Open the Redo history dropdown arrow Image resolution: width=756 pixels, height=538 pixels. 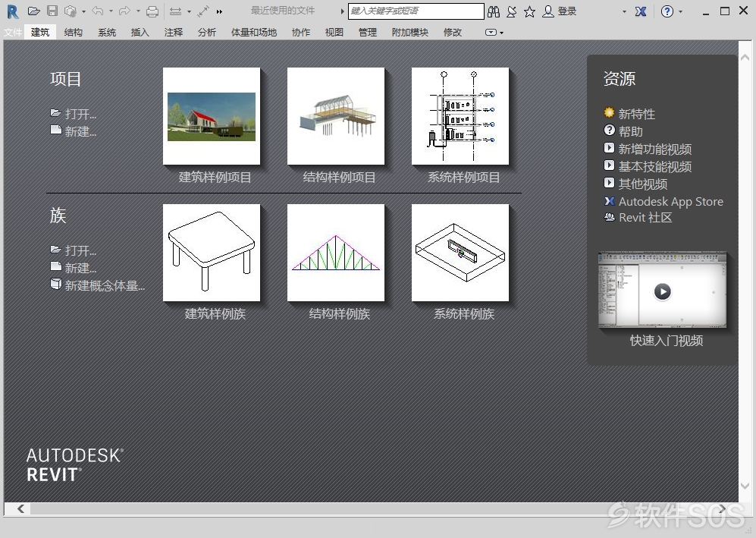[x=138, y=11]
